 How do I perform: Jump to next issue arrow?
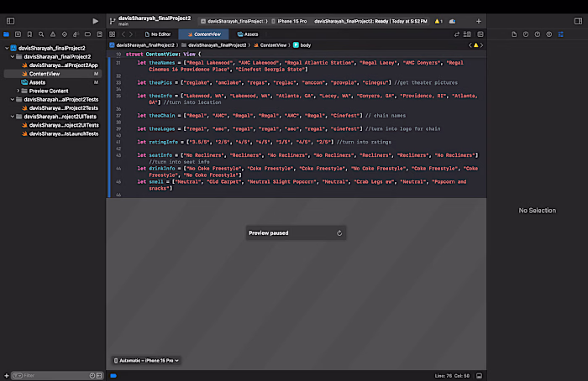pyautogui.click(x=482, y=45)
